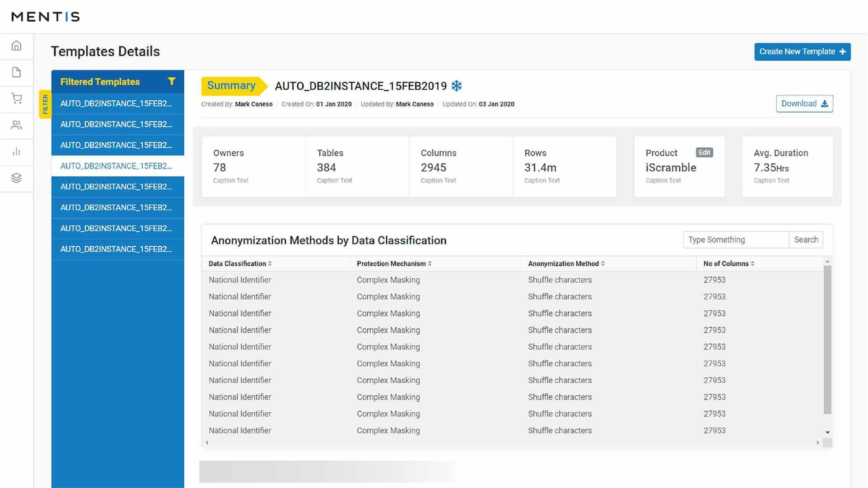Sort by Data Classification column
The height and width of the screenshot is (488, 868).
(270, 263)
